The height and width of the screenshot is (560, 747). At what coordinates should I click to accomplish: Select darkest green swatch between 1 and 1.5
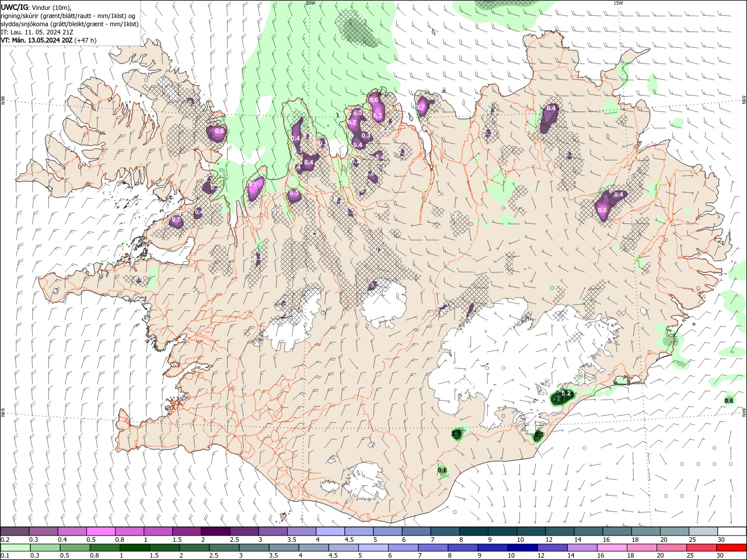pos(134,548)
